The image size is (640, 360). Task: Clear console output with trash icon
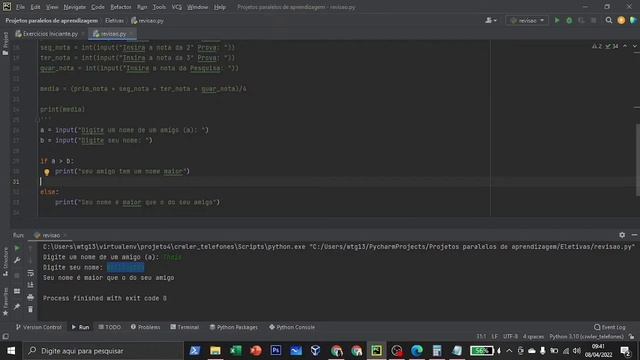(31, 309)
